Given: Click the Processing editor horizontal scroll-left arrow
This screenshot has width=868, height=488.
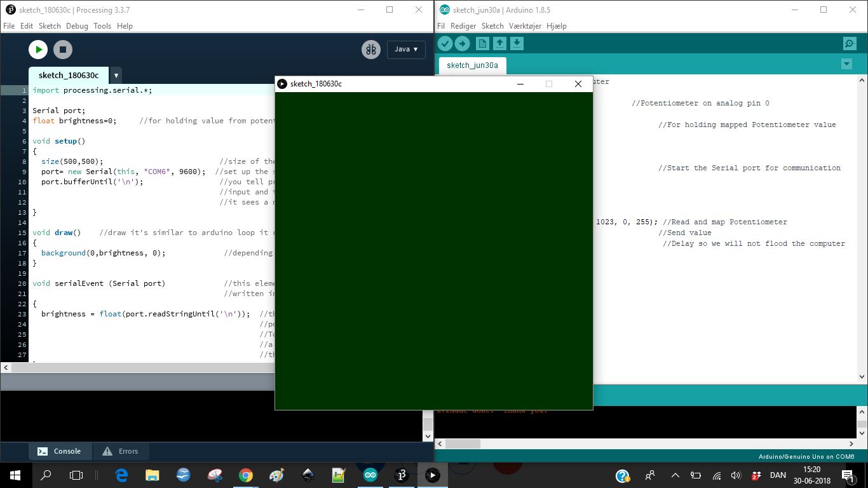Looking at the screenshot, I should coord(6,367).
